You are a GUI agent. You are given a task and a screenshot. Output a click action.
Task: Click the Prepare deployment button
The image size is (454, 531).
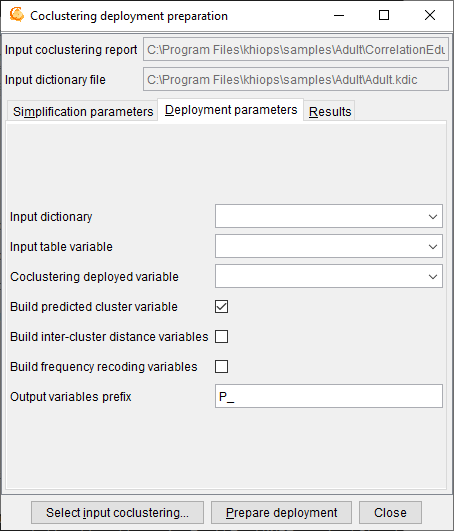281,513
